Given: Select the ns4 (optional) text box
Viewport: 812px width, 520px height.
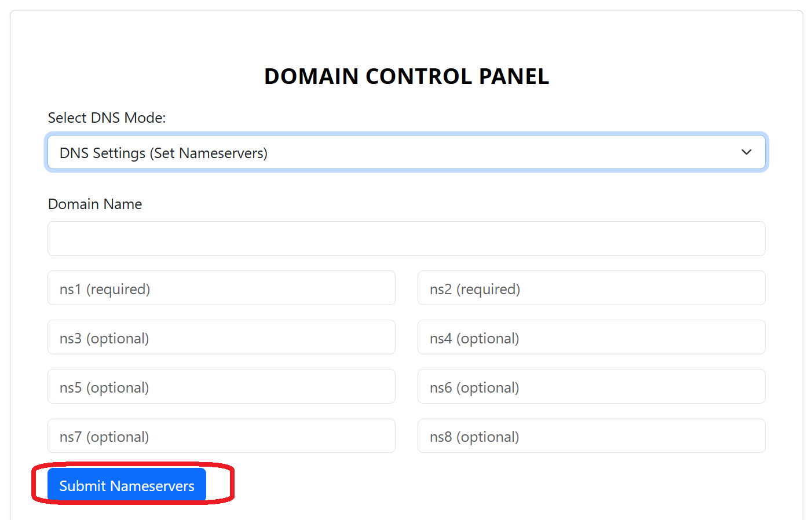Looking at the screenshot, I should (x=591, y=337).
